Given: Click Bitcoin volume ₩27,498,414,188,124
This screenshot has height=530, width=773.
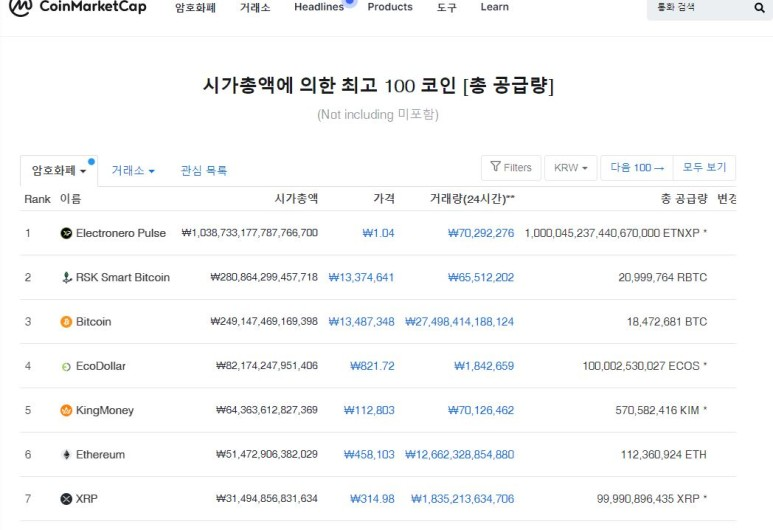Looking at the screenshot, I should [459, 322].
